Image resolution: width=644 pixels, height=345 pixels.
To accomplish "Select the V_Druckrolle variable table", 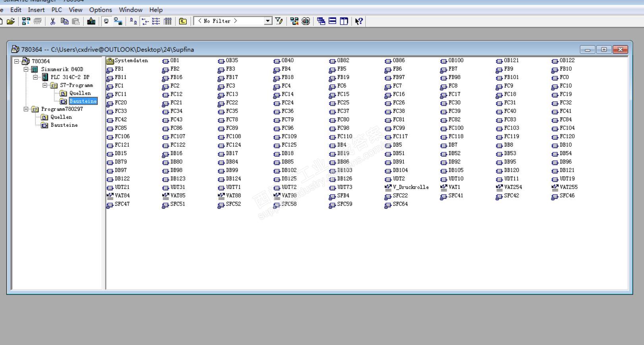I will (407, 187).
